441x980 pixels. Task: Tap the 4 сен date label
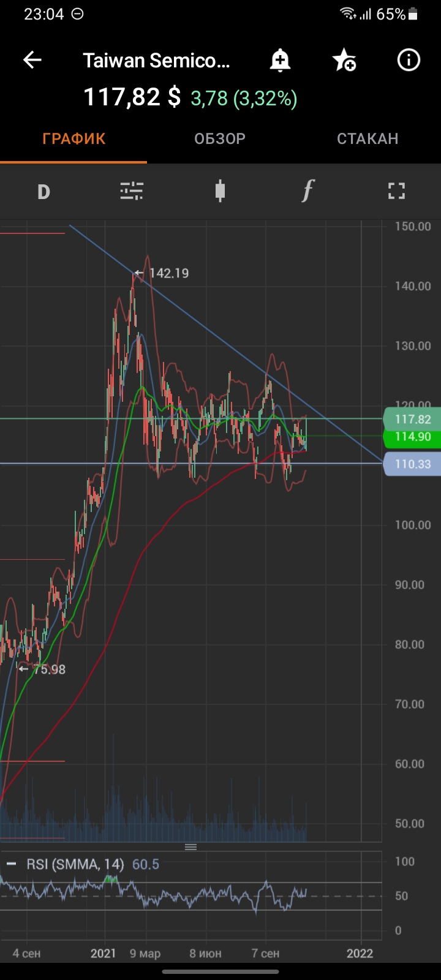(26, 954)
